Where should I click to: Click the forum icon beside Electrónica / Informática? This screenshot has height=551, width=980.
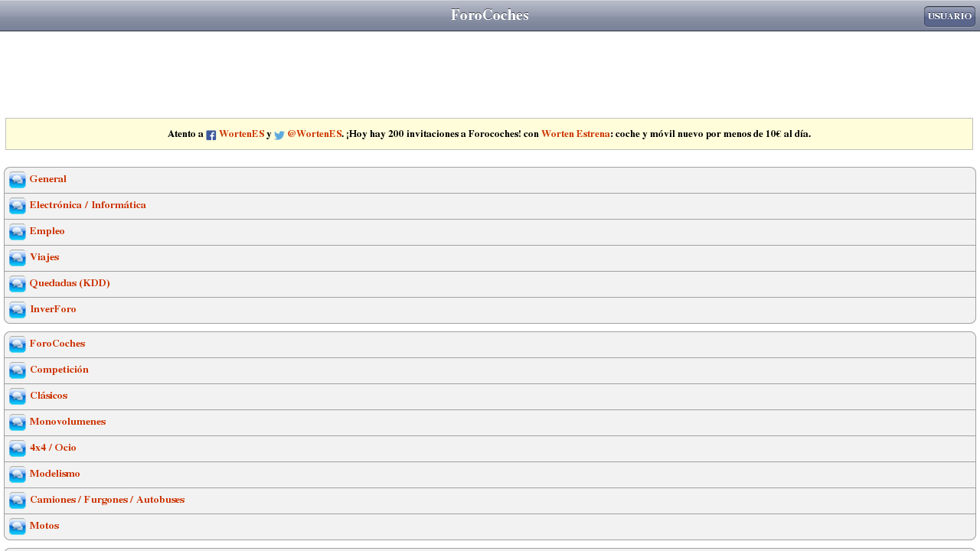[x=18, y=207]
